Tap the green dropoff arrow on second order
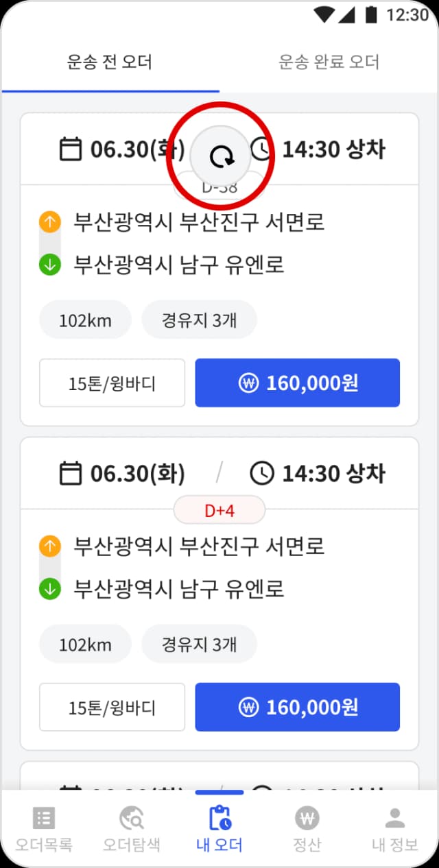 point(49,587)
